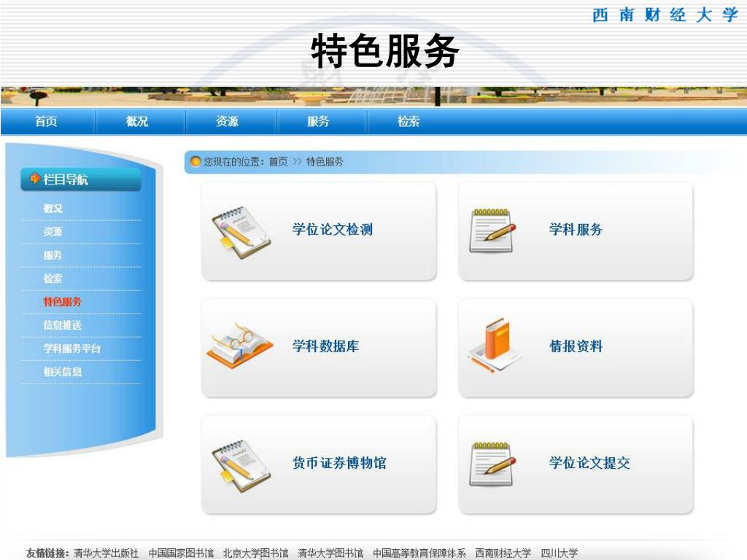Click the orange arrow beside 栏目导航
Screen dimensions: 747x560
pos(35,178)
